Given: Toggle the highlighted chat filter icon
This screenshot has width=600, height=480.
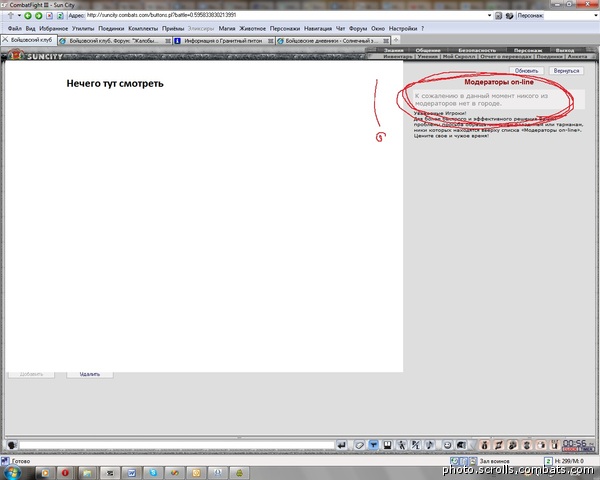Looking at the screenshot, I should pyautogui.click(x=373, y=445).
